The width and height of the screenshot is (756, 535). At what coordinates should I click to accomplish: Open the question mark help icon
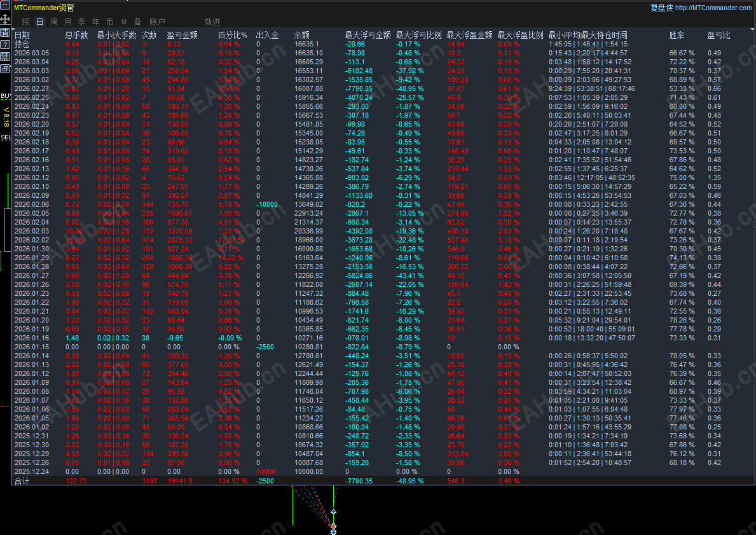5,45
